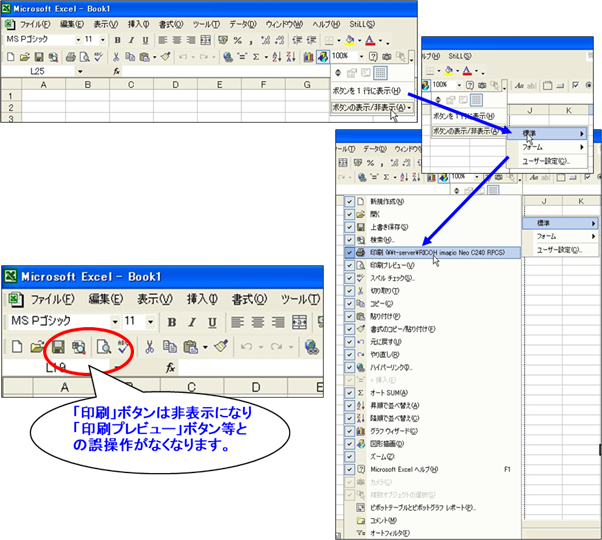This screenshot has height=540, width=602.
Task: Click Percent Style icon in top-left Excel window
Action: tap(238, 40)
